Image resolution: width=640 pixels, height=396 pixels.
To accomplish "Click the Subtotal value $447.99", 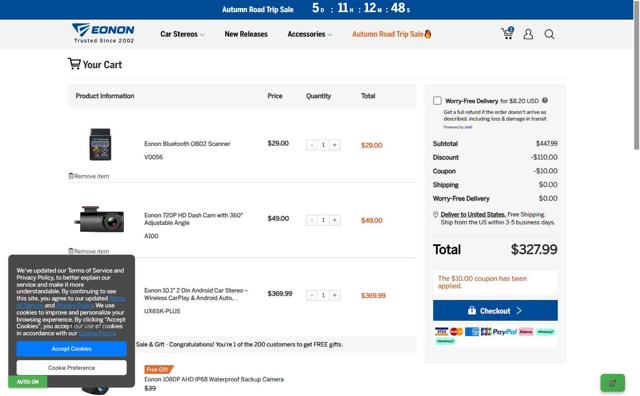I will coord(547,143).
